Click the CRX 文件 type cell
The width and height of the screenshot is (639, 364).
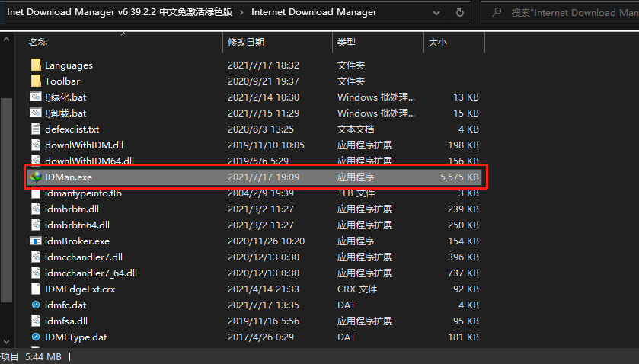point(357,289)
